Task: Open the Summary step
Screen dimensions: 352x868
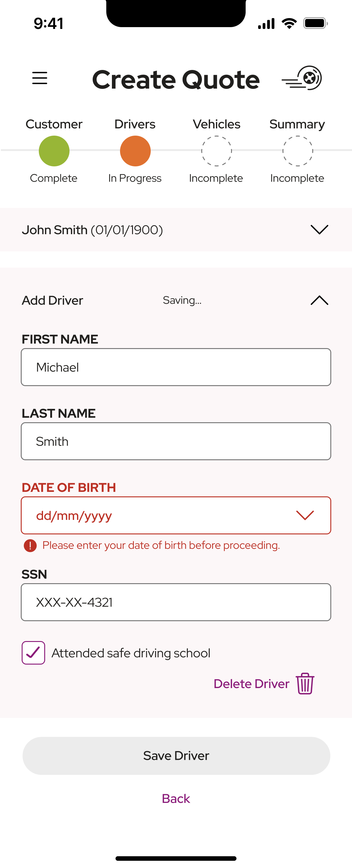Action: tap(298, 151)
